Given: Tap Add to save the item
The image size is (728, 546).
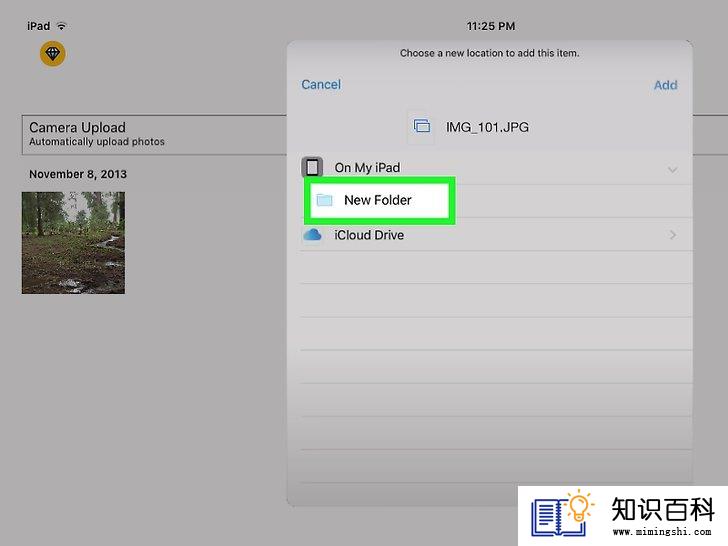Looking at the screenshot, I should coord(665,85).
